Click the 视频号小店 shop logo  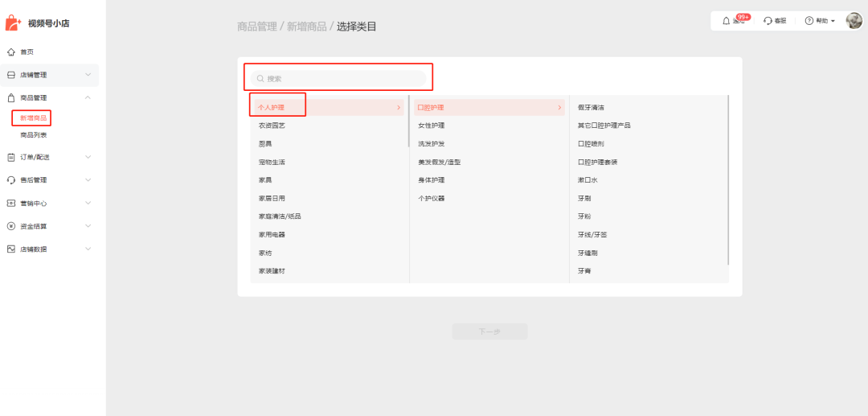(14, 23)
